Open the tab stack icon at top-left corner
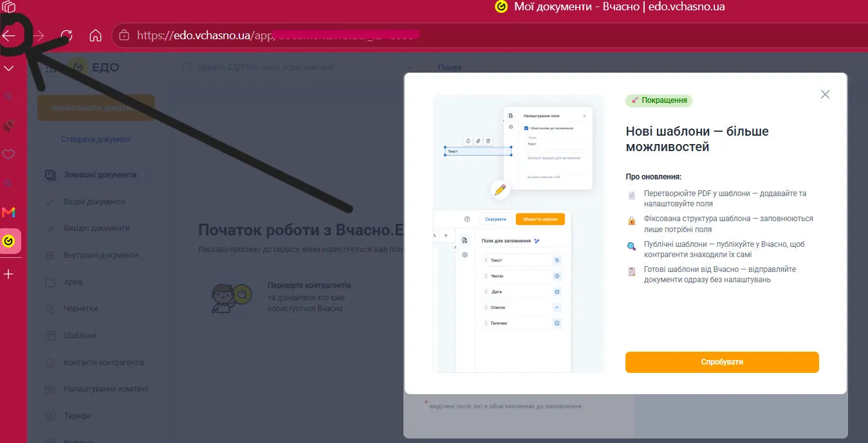The height and width of the screenshot is (443, 868). click(9, 7)
